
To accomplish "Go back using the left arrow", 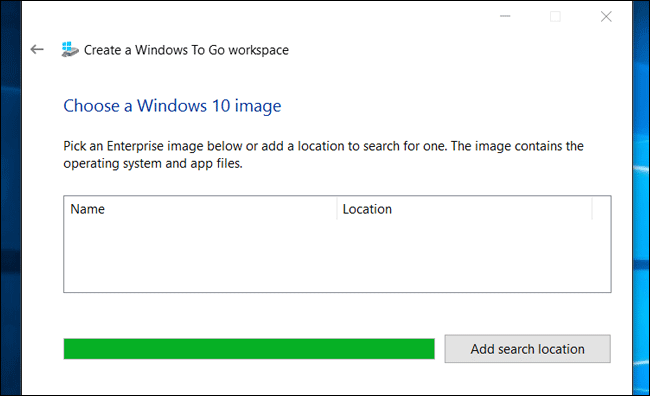I will [x=37, y=50].
